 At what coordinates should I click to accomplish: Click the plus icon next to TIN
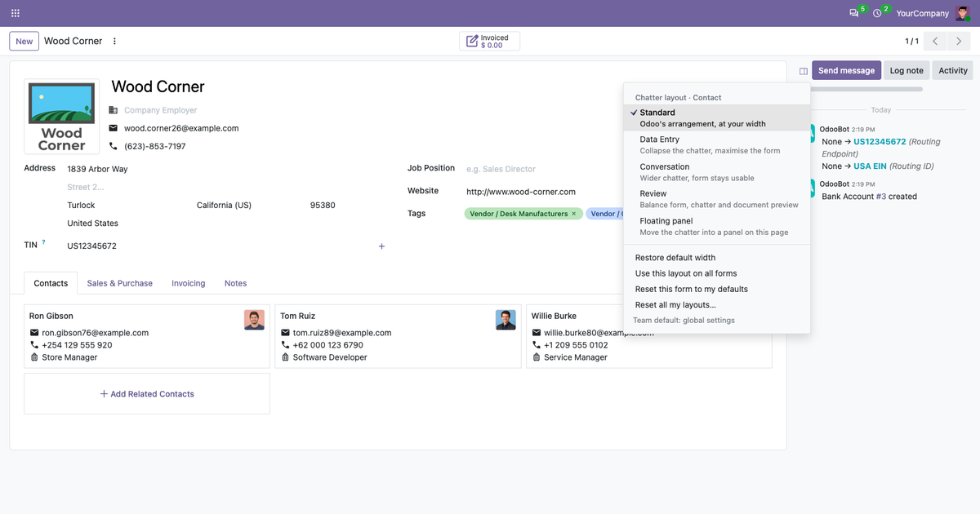coord(381,246)
